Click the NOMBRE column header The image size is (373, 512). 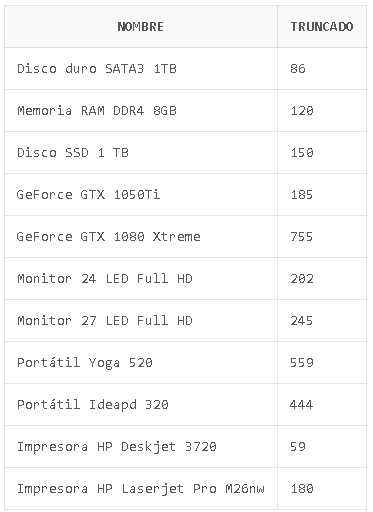pyautogui.click(x=141, y=27)
